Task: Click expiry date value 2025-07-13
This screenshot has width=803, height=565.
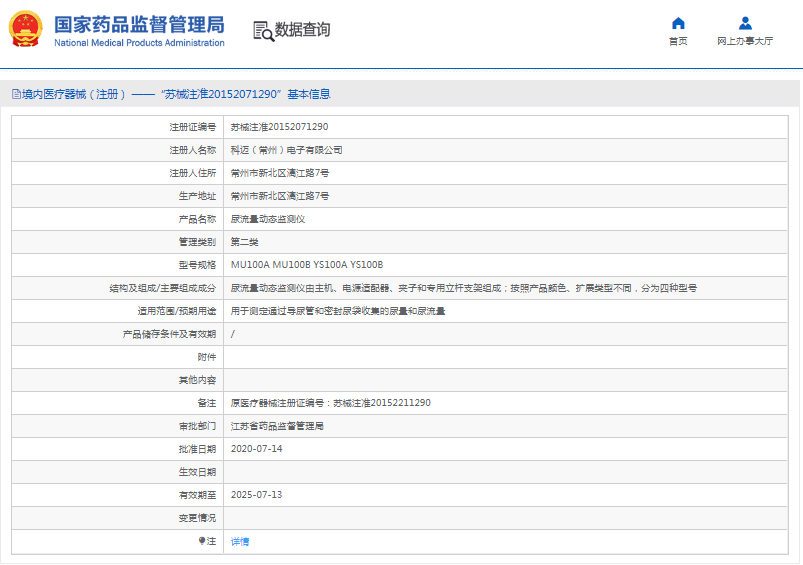Action: point(256,495)
